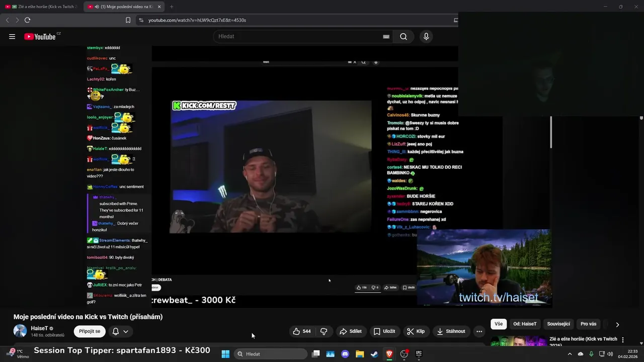Image resolution: width=644 pixels, height=362 pixels.
Task: Show next filter chips with the arrow
Action: point(617,324)
